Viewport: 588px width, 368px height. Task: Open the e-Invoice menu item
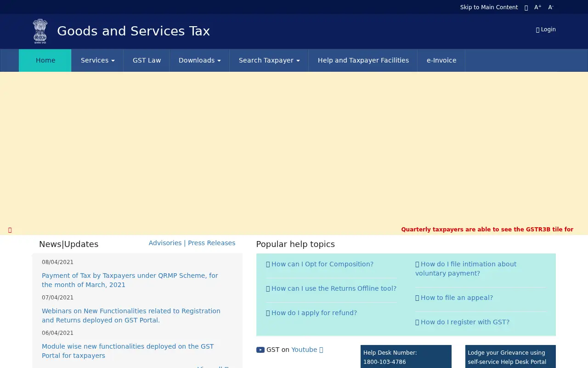(x=441, y=60)
